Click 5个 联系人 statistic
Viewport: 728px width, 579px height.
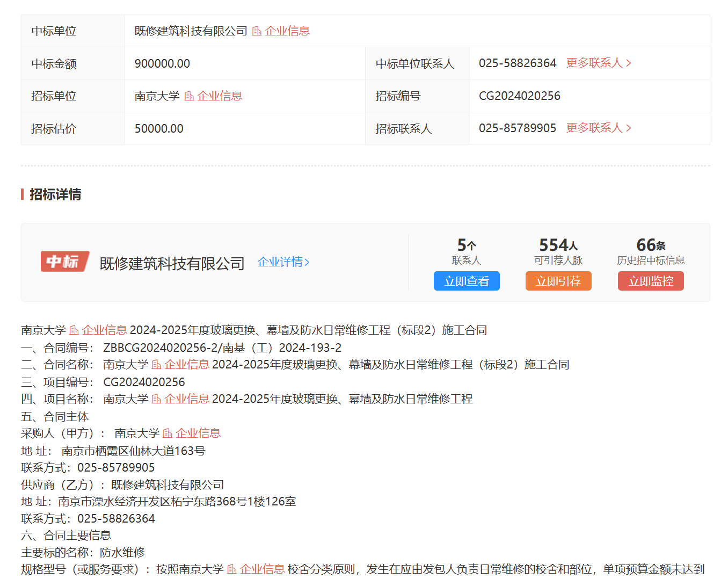click(x=467, y=252)
